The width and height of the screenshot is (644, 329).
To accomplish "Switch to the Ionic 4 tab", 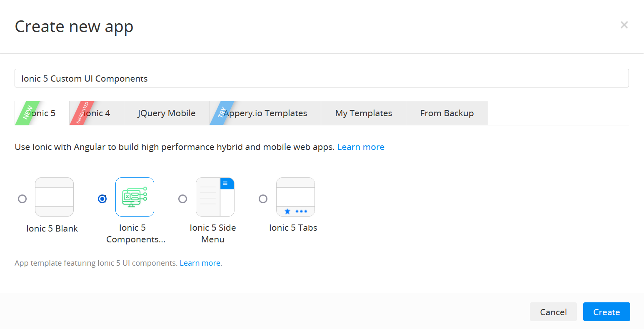I will [97, 113].
